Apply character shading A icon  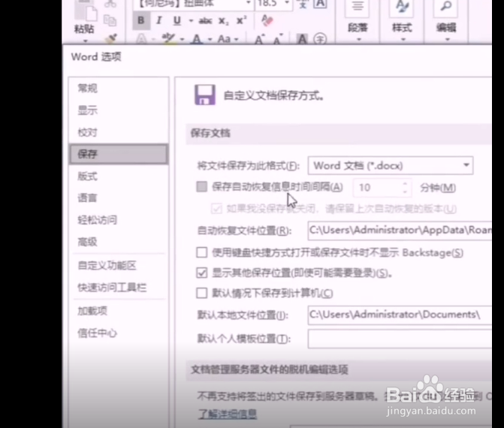[x=302, y=39]
